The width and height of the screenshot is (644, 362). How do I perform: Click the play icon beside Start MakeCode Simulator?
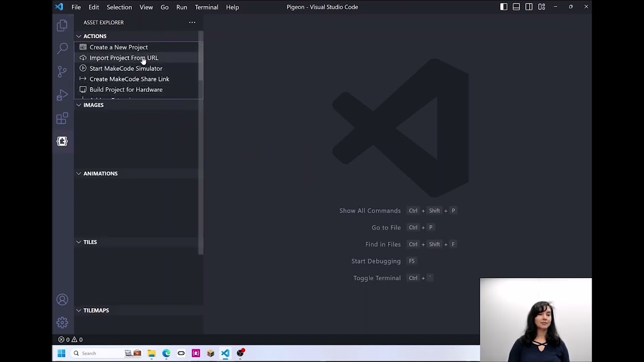[83, 68]
